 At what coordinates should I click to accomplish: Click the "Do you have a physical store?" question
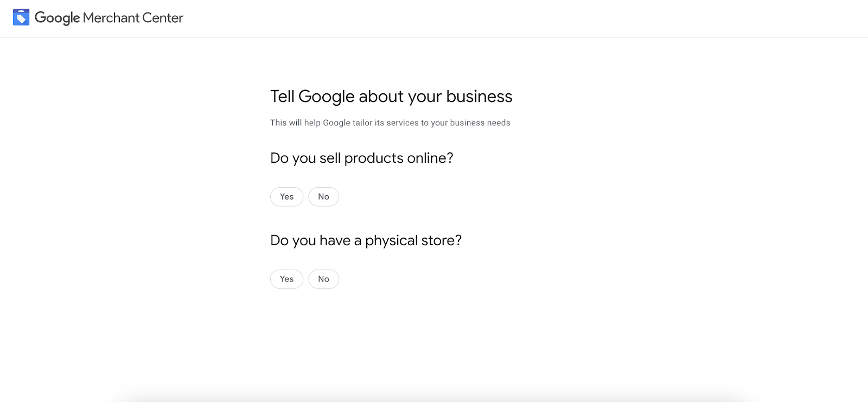point(366,240)
